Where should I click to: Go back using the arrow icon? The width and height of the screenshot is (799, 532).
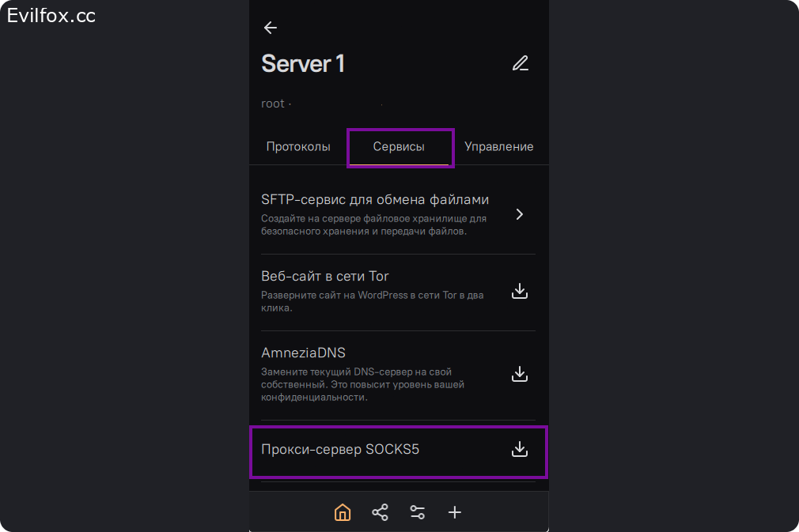point(271,28)
